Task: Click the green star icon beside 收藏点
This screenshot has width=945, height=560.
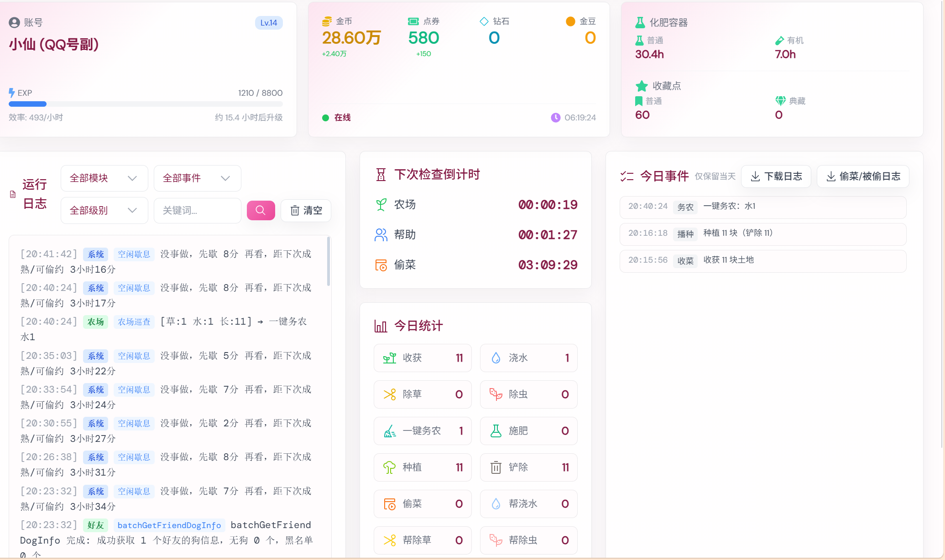Action: pyautogui.click(x=642, y=86)
